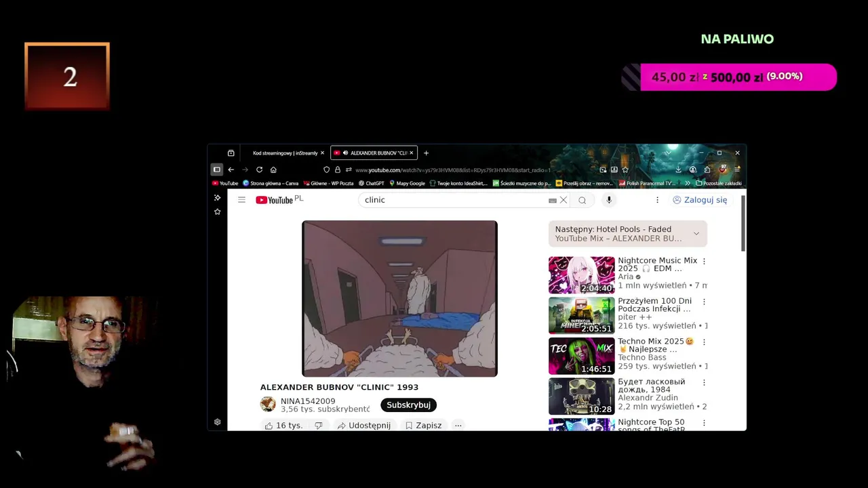Expand the list-all-tabs chevron
Screen dimensions: 868x488
(669, 152)
